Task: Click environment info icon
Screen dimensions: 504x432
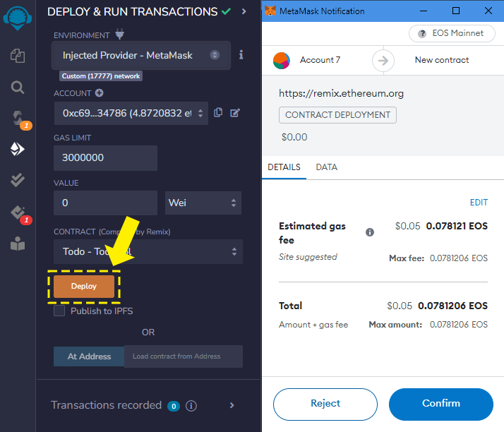Action: [x=241, y=54]
